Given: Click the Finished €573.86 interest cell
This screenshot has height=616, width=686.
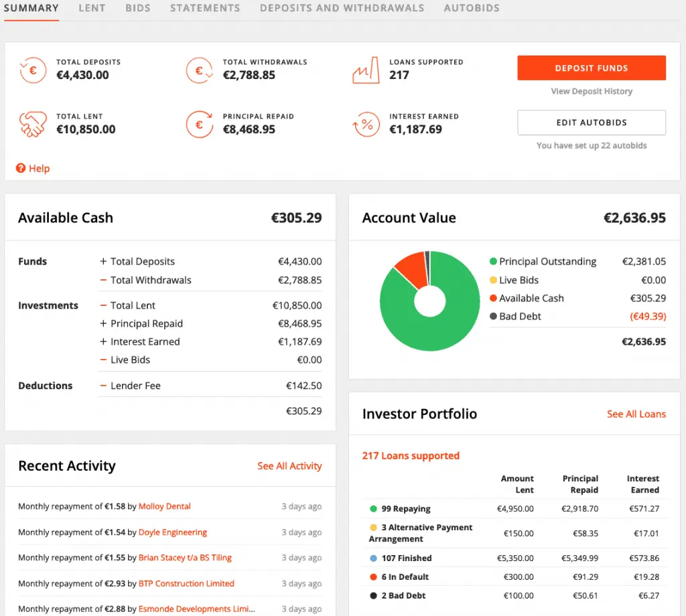Looking at the screenshot, I should click(x=644, y=558).
